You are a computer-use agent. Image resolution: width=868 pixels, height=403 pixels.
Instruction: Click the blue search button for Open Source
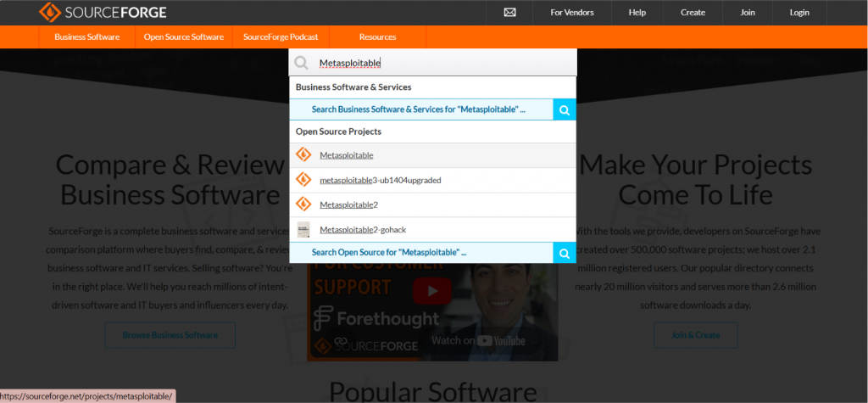pos(564,253)
